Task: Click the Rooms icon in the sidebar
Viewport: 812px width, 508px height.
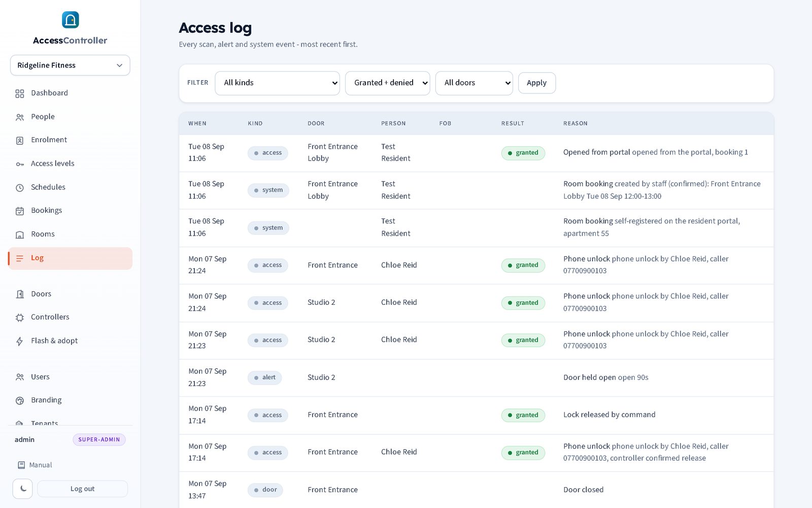Action: [20, 235]
